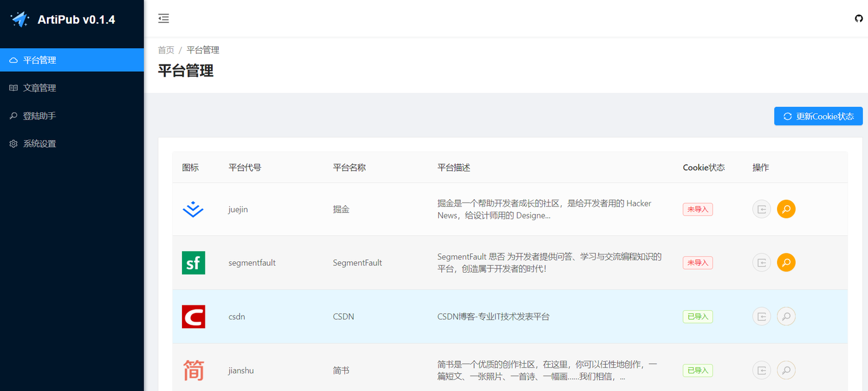Open the GitHub repository via the top-right icon
The width and height of the screenshot is (868, 391).
[858, 18]
